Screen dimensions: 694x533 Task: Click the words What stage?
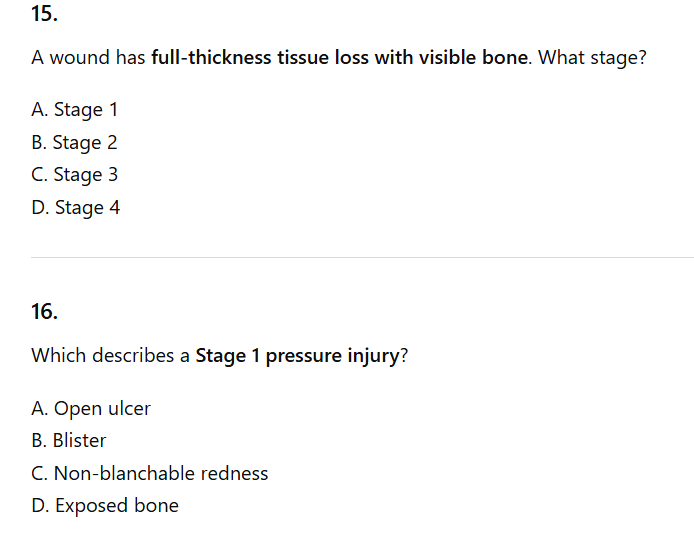(x=592, y=57)
